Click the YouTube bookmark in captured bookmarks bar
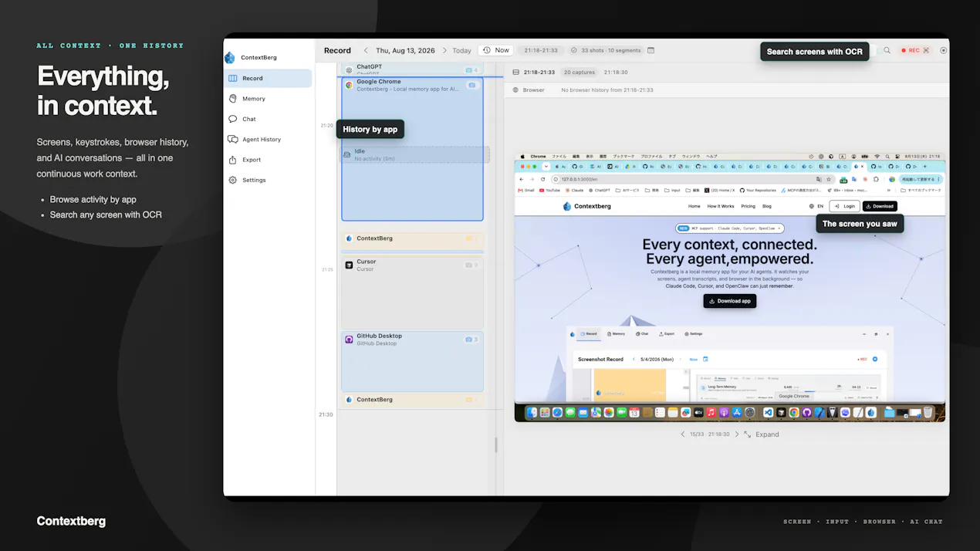The height and width of the screenshot is (551, 980). coord(550,190)
